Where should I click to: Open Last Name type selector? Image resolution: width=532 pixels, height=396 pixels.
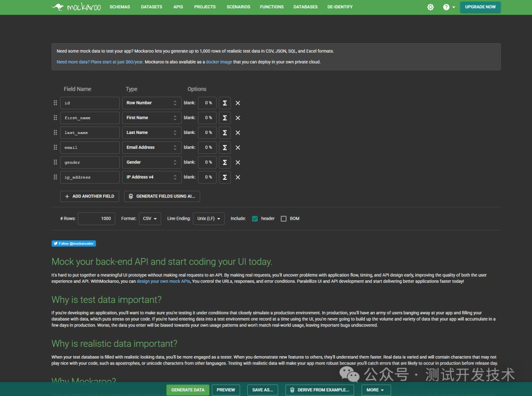click(x=152, y=132)
